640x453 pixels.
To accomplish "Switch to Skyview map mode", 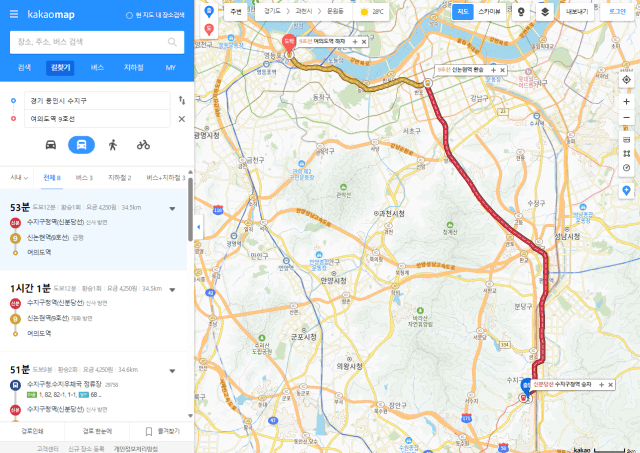I will (489, 12).
